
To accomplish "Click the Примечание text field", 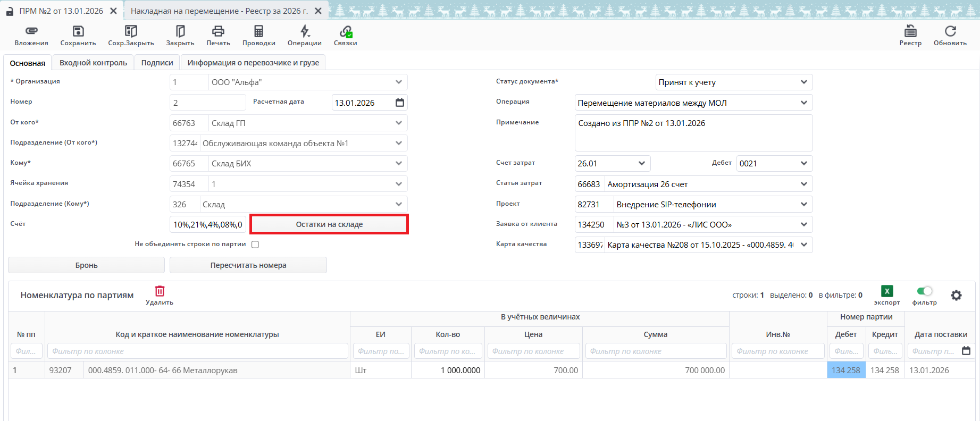I will [x=693, y=133].
